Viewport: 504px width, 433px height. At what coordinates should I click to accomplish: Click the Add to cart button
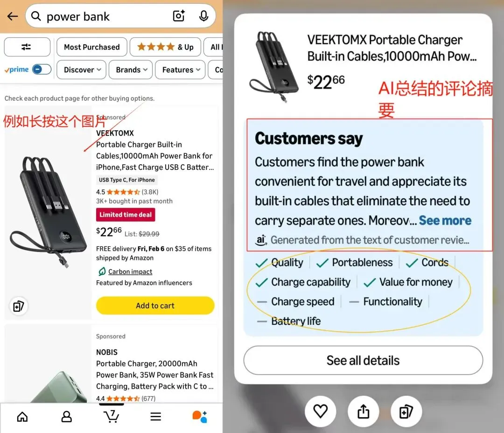(x=155, y=306)
